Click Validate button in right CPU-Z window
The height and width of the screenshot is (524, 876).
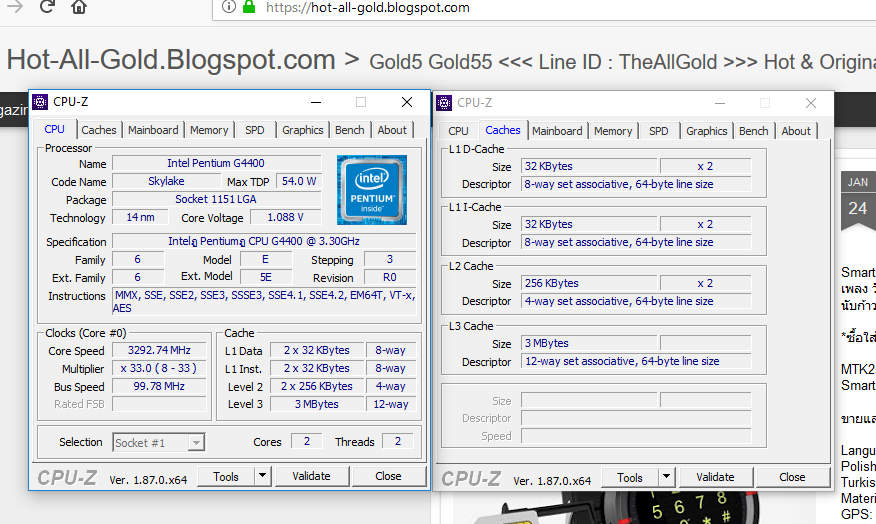pyautogui.click(x=715, y=477)
